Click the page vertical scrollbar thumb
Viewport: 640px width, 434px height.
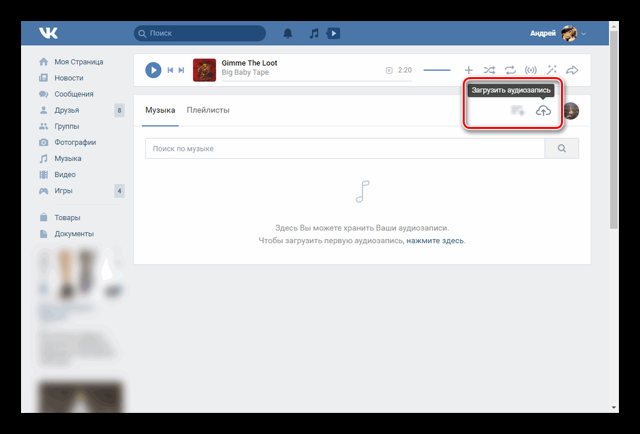point(614,129)
